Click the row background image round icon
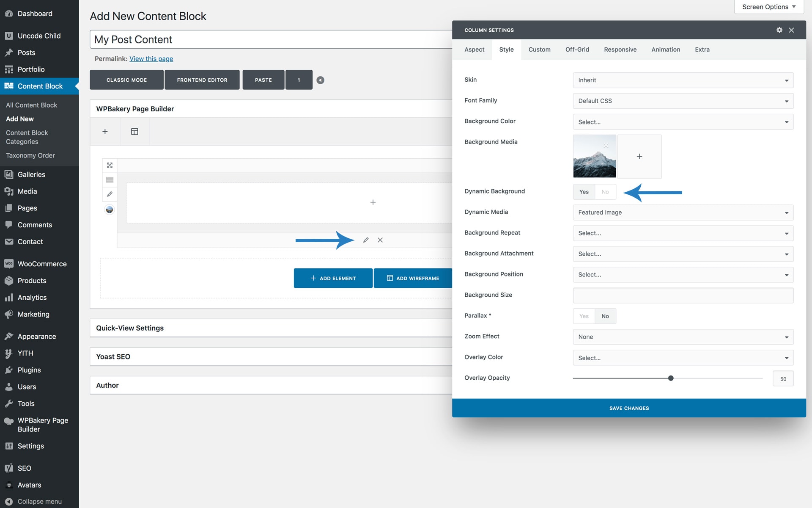Screen dimensions: 812x508 pyautogui.click(x=110, y=210)
